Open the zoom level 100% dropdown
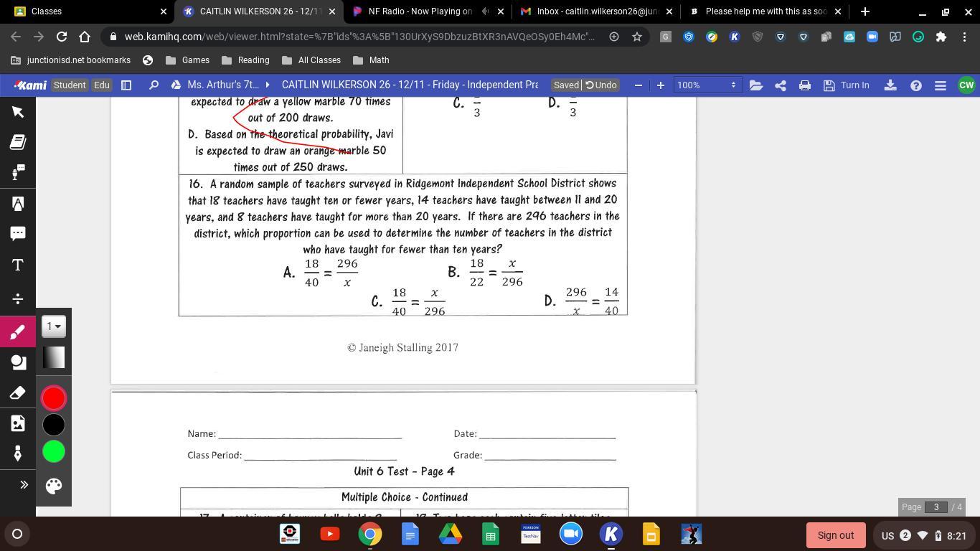This screenshot has width=980, height=551. click(x=707, y=85)
